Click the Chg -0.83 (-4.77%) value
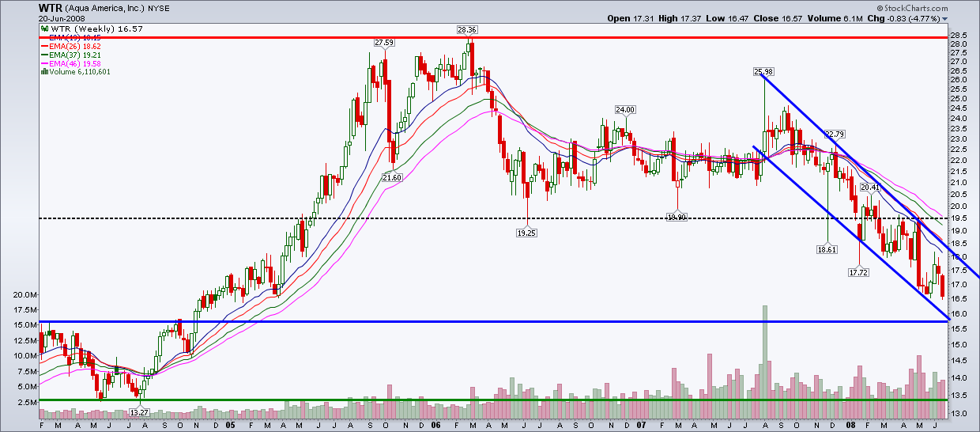 (x=903, y=18)
